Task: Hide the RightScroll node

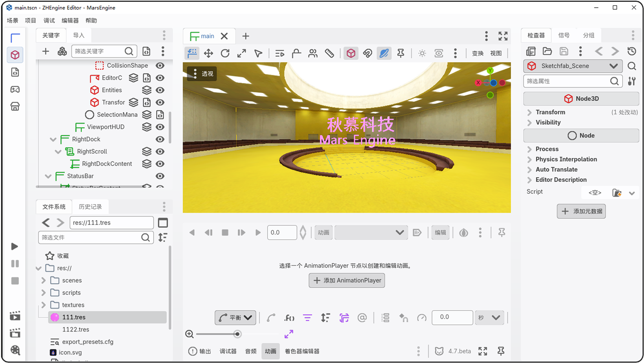Action: click(x=160, y=151)
